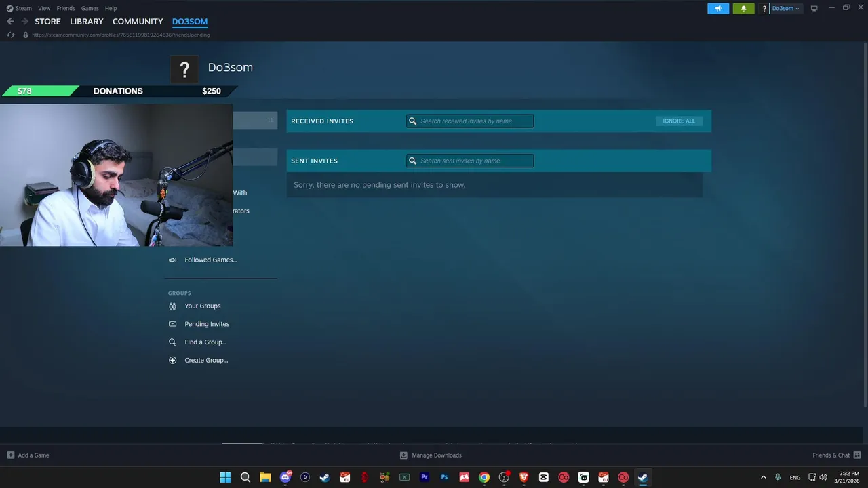Click Add a Game at the bottom

coord(28,455)
